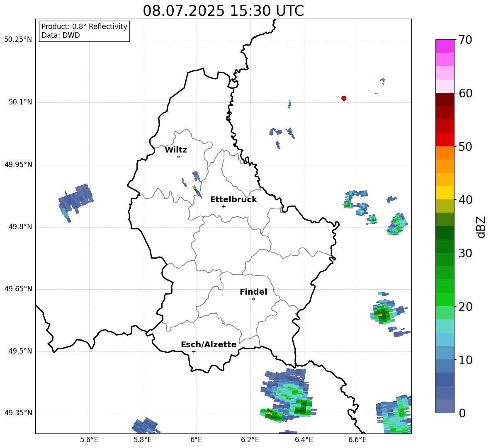This screenshot has width=491, height=448.
Task: Click the 6.4°E longitude label
Action: tap(304, 440)
